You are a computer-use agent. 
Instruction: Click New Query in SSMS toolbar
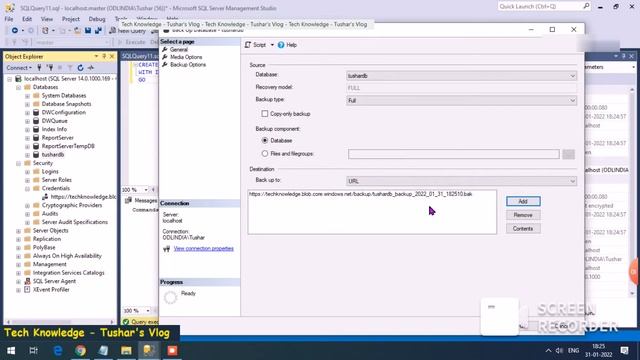tap(127, 31)
